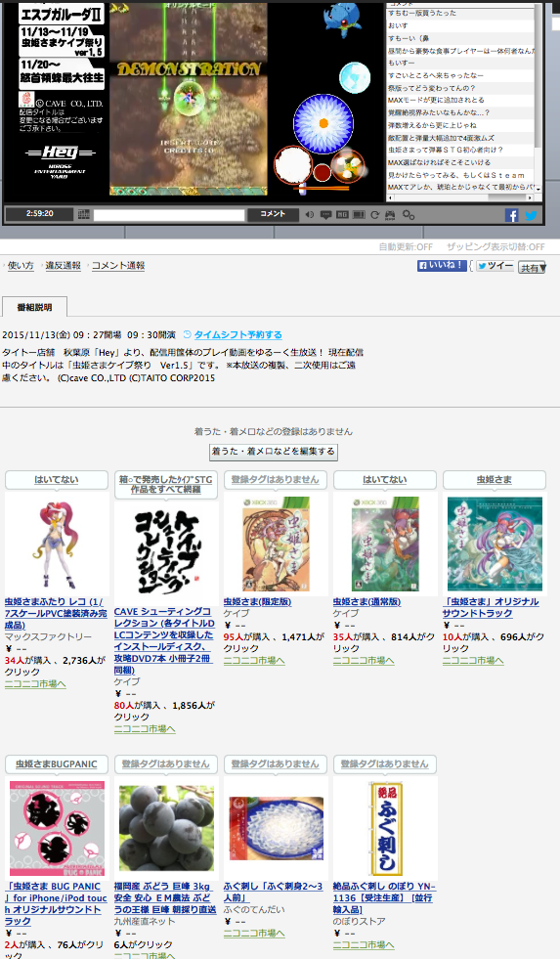The height and width of the screenshot is (959, 560).
Task: Click ニコニコ市場へ under 虫姫さま(通常版)
Action: click(364, 661)
